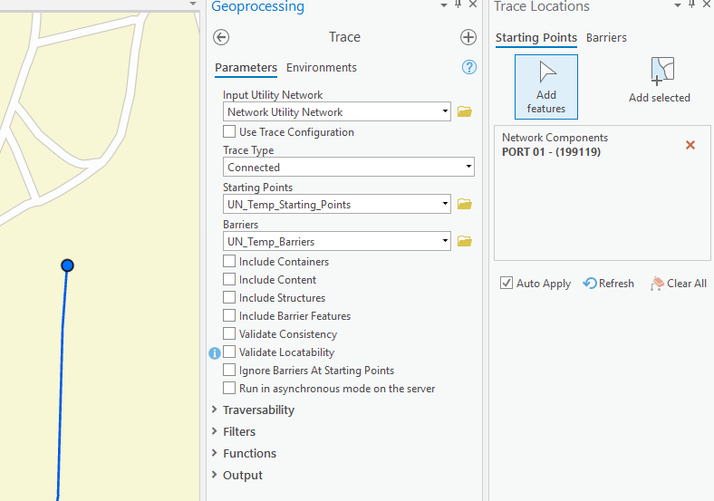Go back using the Geoprocessing back arrow

click(221, 37)
